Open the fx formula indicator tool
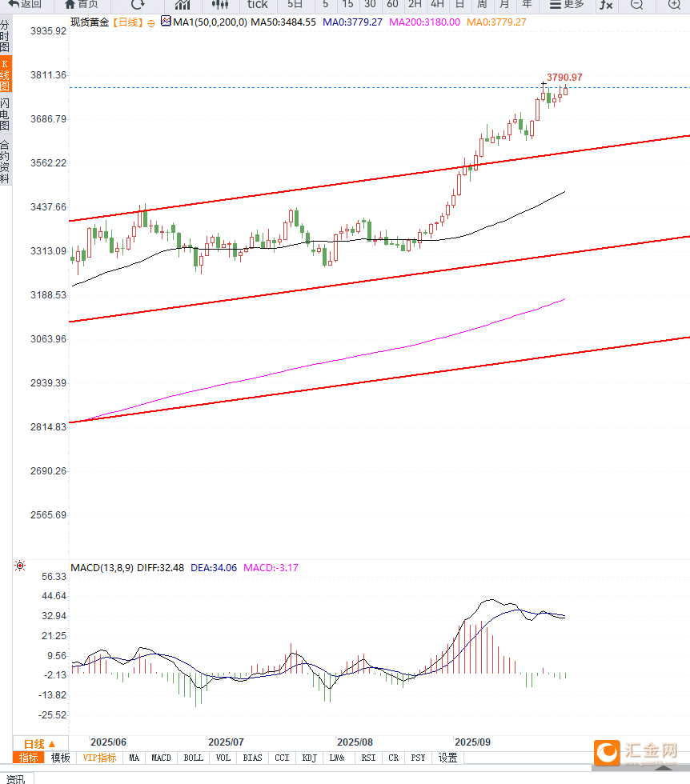 [x=606, y=5]
